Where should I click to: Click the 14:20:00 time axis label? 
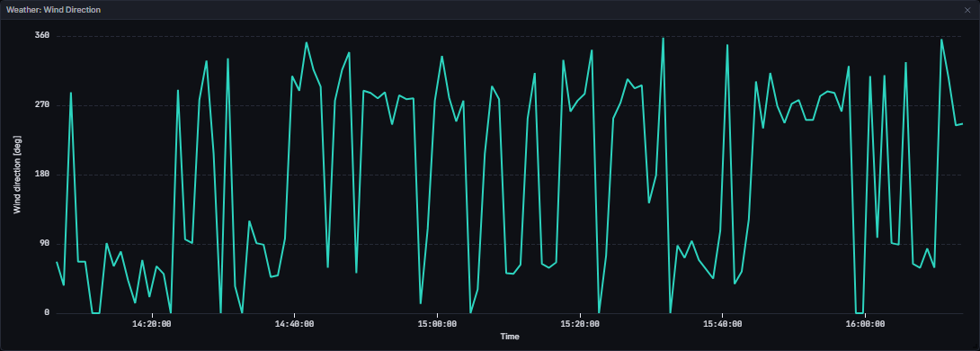coord(152,323)
